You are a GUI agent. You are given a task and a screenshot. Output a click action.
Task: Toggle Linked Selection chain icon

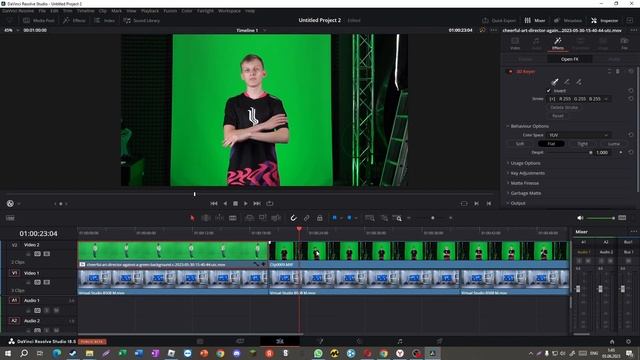[x=307, y=218]
